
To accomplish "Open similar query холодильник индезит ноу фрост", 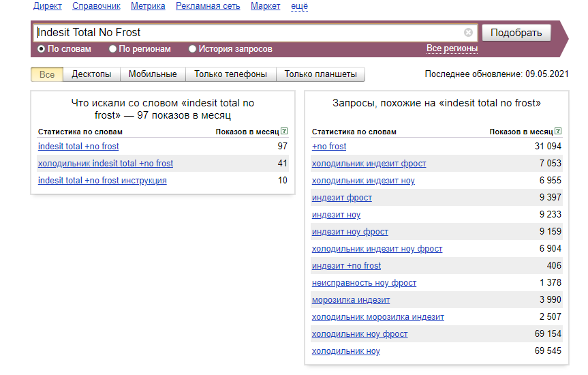I will pos(377,248).
